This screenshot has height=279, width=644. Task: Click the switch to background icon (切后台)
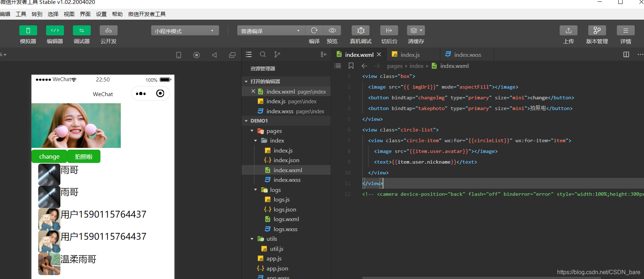click(389, 30)
